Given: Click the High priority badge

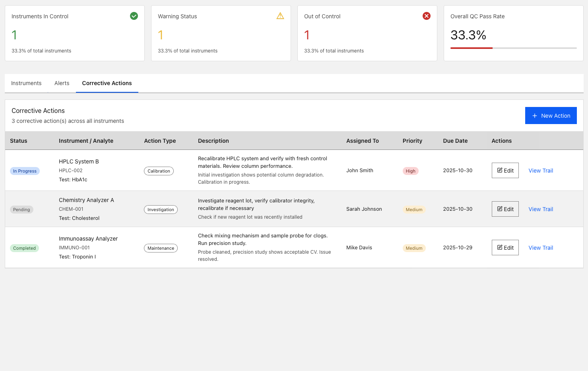Looking at the screenshot, I should [410, 171].
